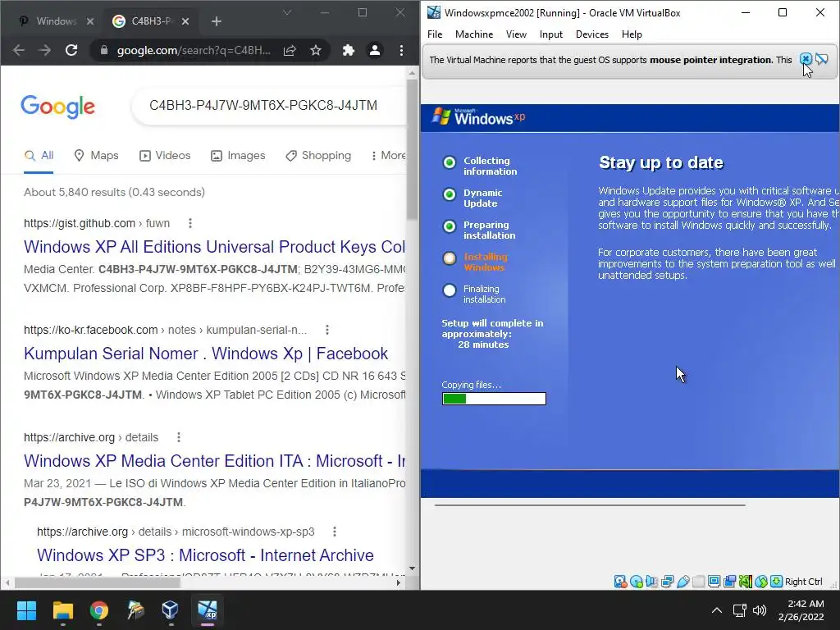Image resolution: width=840 pixels, height=630 pixels.
Task: Open Chrome's three-dot menu
Action: [401, 50]
